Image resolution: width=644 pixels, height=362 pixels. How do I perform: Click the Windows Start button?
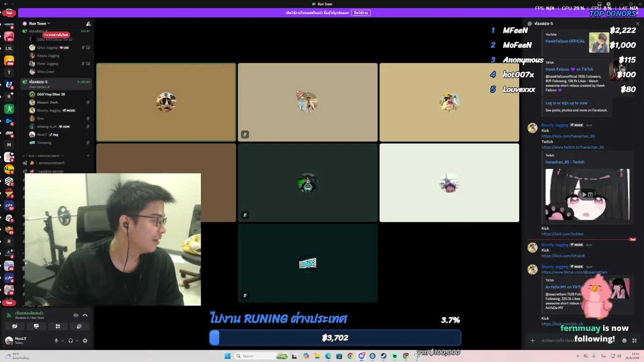(227, 356)
